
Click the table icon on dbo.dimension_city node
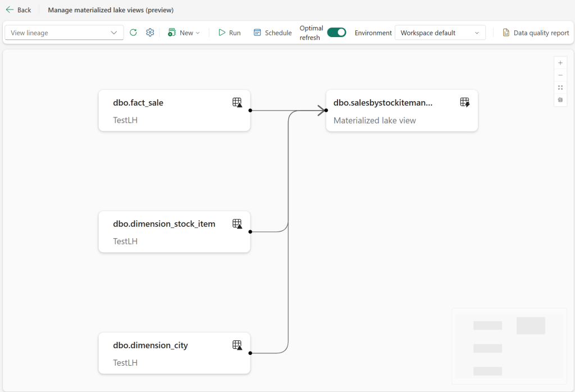point(237,345)
